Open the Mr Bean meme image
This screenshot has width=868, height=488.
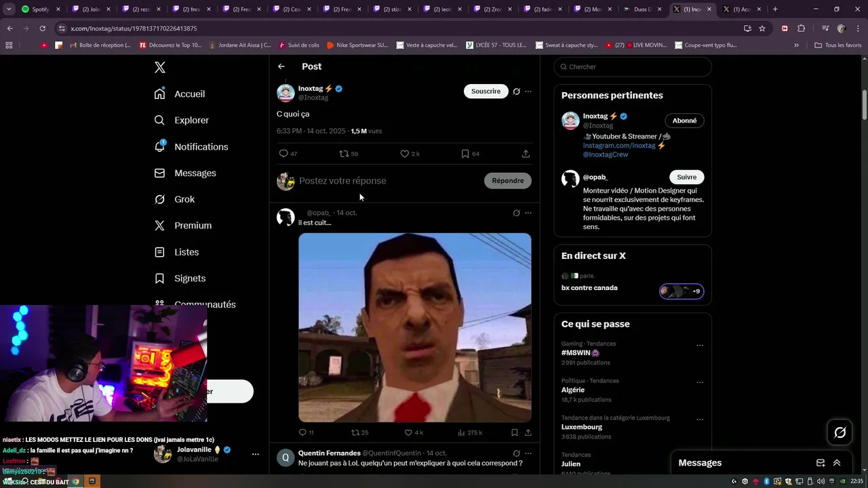(415, 327)
